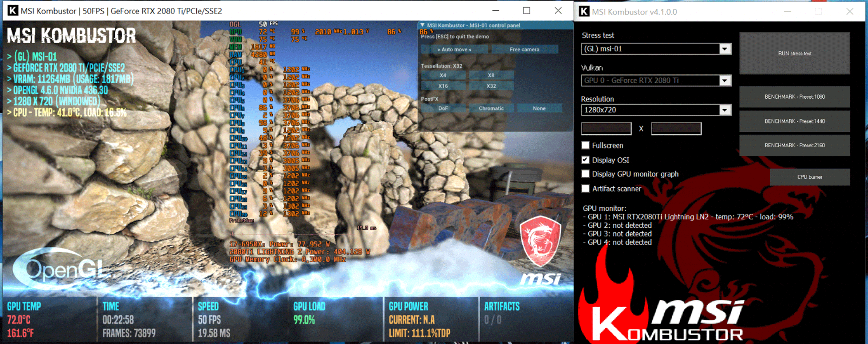Image resolution: width=868 pixels, height=344 pixels.
Task: Click K logo icon in v4.1.0.0 window
Action: point(584,12)
